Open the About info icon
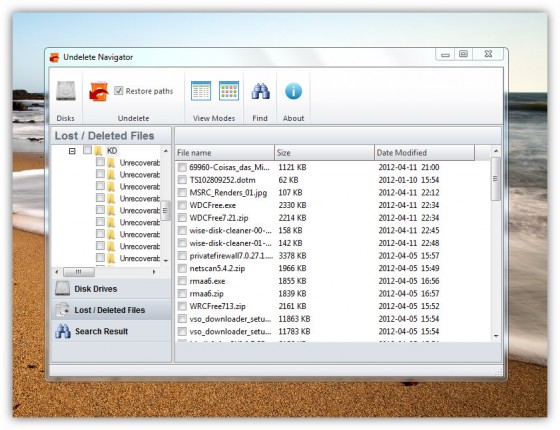Viewport: 560px width, 430px height. point(293,91)
